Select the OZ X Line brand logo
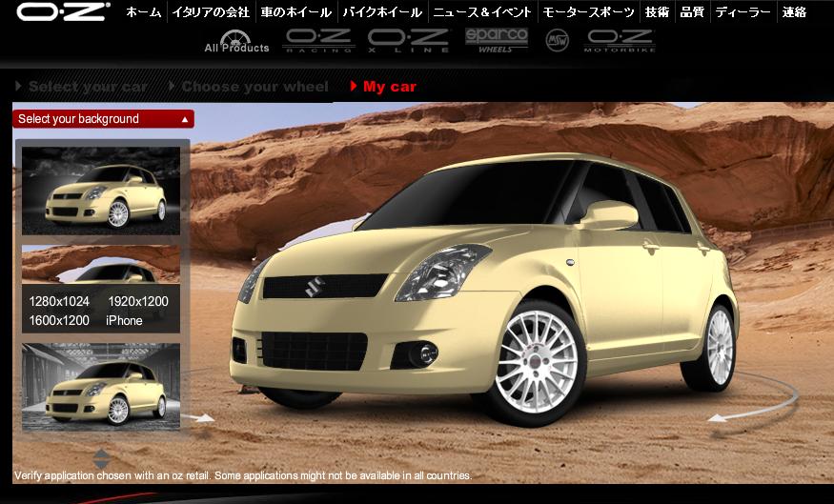This screenshot has width=834, height=504. pos(409,40)
